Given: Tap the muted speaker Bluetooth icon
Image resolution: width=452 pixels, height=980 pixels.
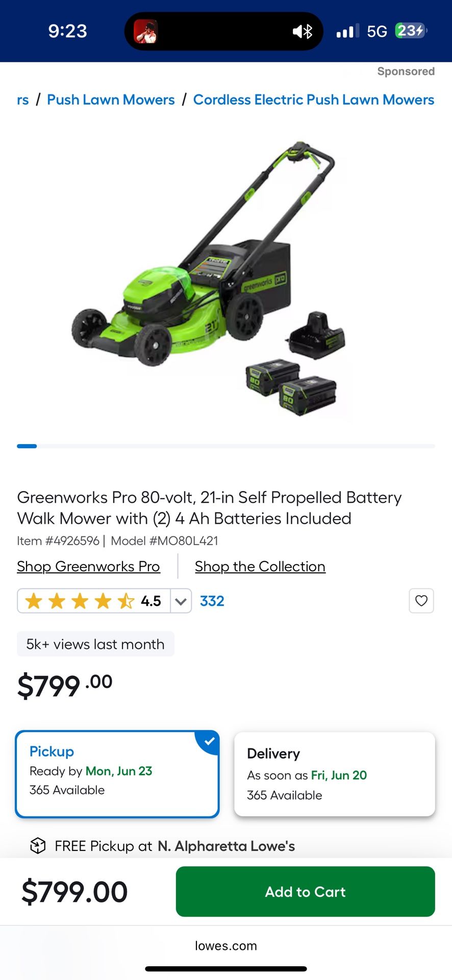Looking at the screenshot, I should pyautogui.click(x=303, y=32).
